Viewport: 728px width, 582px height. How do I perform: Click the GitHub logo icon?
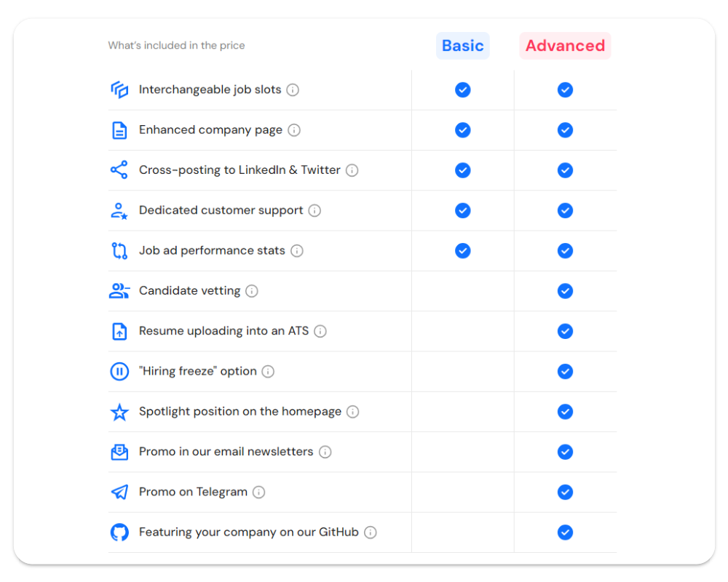click(119, 533)
